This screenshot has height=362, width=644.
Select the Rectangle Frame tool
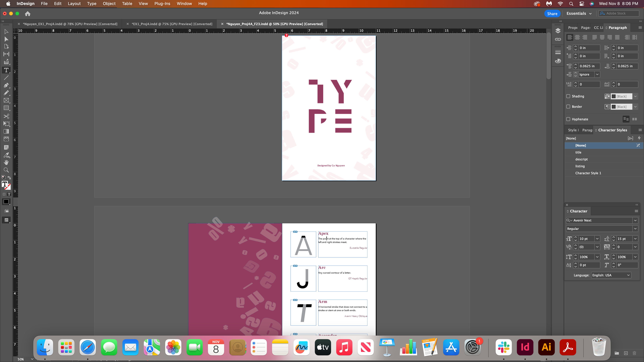(x=6, y=100)
